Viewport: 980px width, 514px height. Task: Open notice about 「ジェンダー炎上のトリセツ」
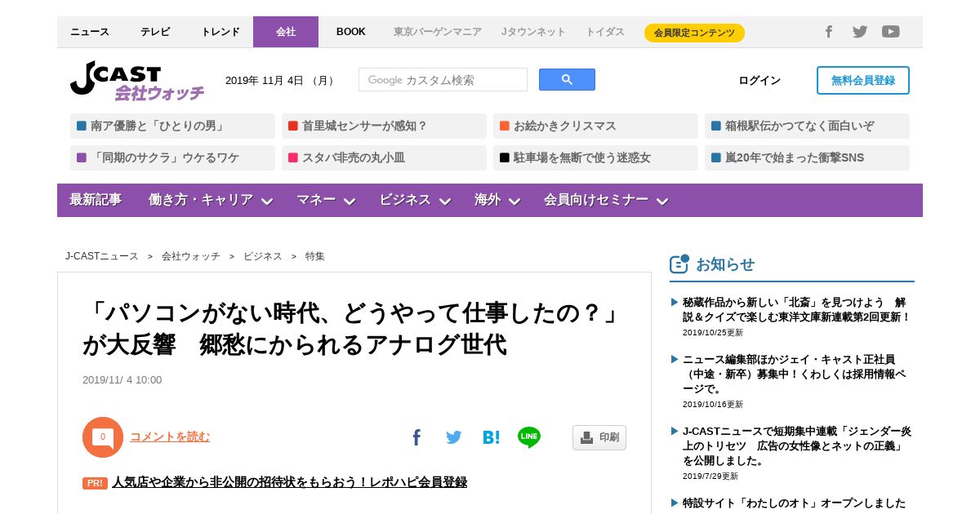[797, 445]
